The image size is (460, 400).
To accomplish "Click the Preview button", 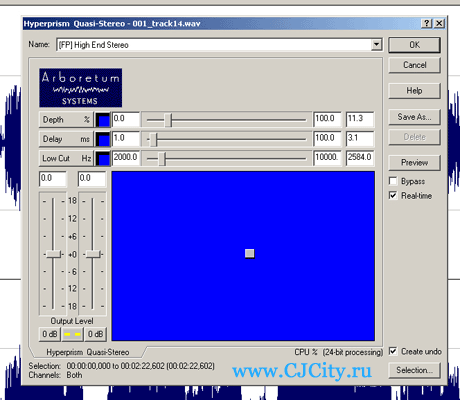I will tap(414, 163).
